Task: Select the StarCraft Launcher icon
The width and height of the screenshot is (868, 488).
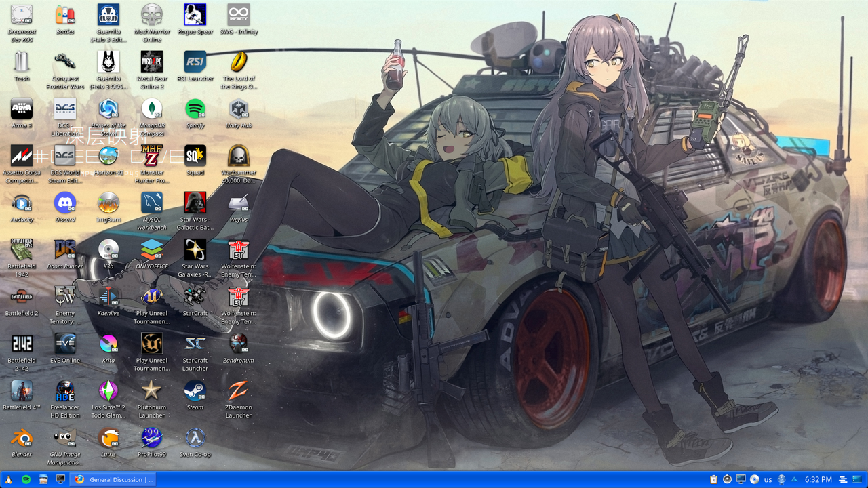Action: [195, 342]
